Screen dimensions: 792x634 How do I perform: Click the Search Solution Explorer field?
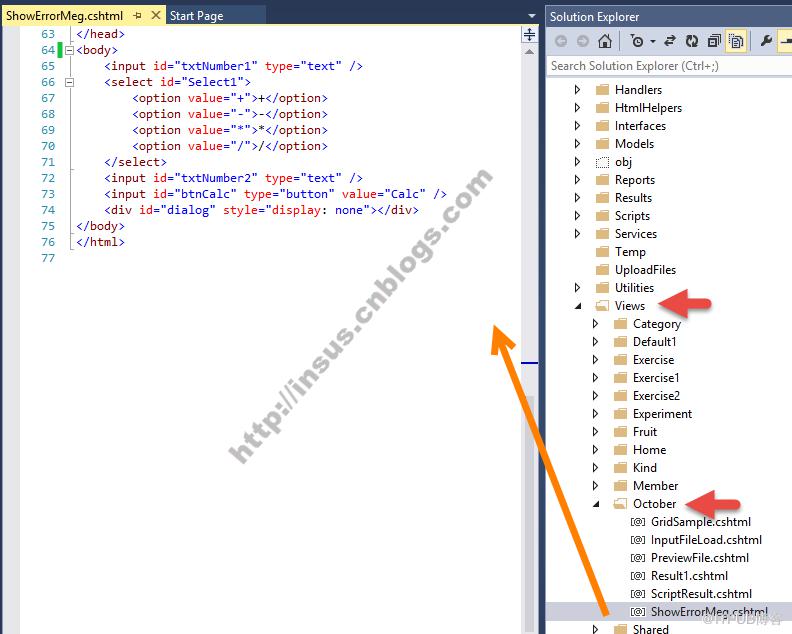669,66
